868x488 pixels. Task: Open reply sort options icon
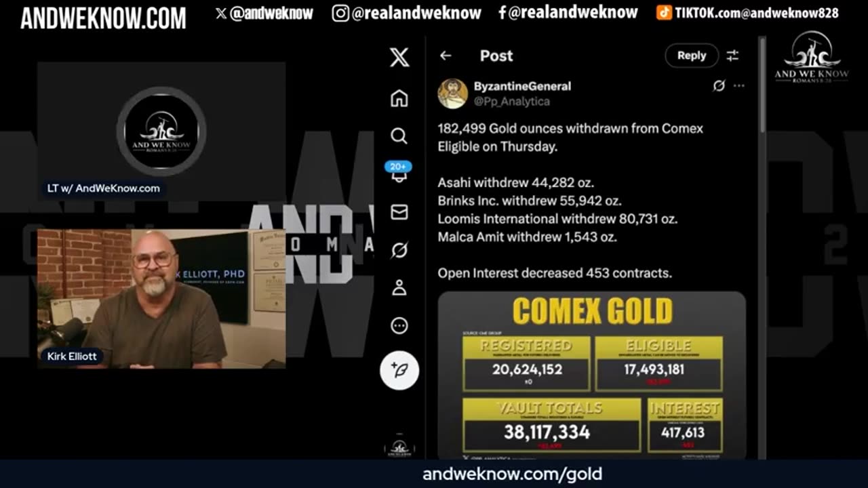732,56
